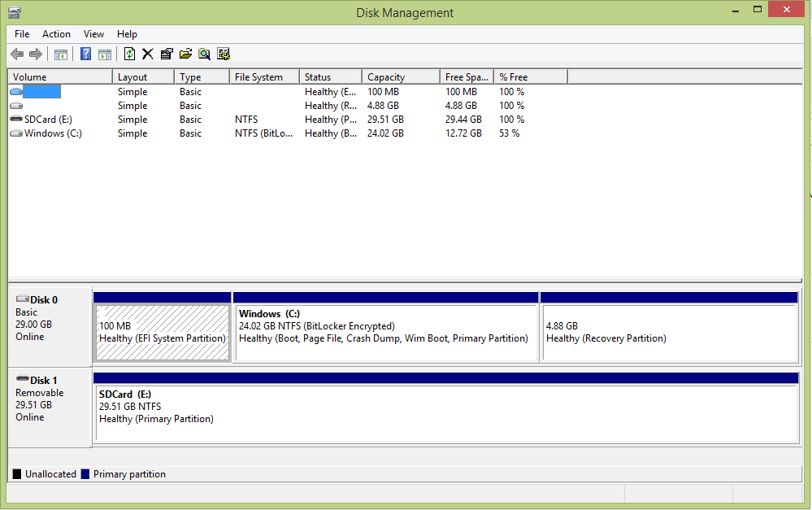Click the Disk 0 drive icon

(22, 299)
